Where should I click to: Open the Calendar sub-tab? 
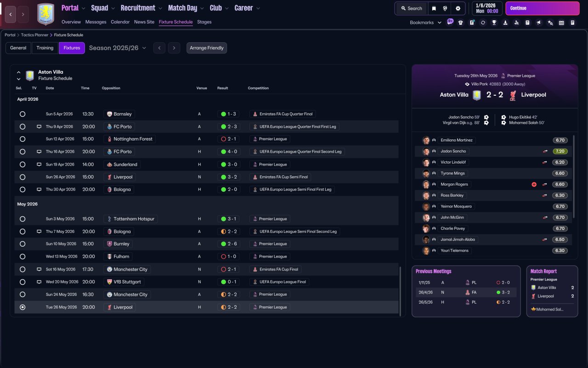click(x=120, y=22)
